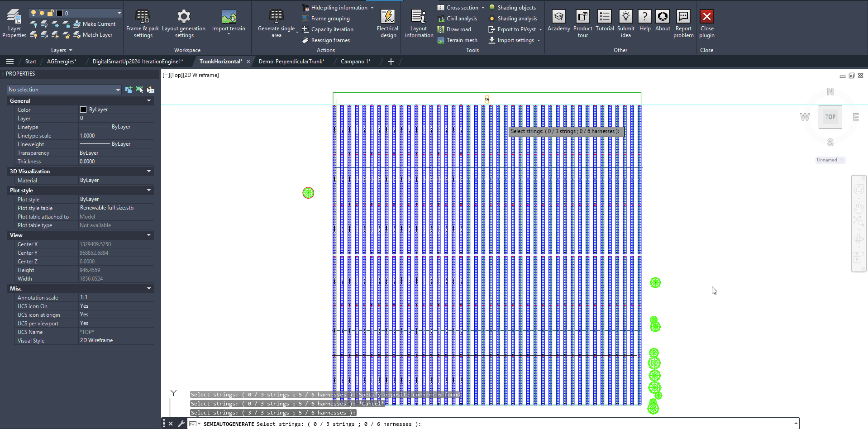The width and height of the screenshot is (868, 429).
Task: Click Import terrain tool
Action: [x=229, y=23]
